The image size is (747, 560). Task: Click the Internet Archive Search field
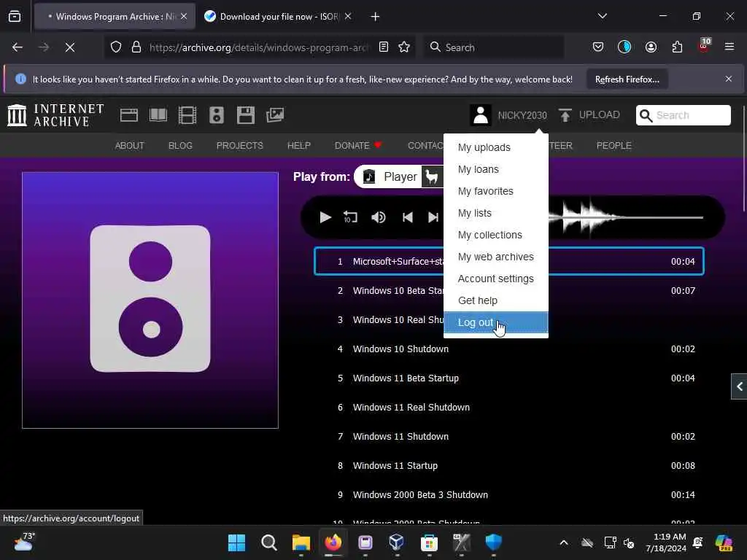683,115
